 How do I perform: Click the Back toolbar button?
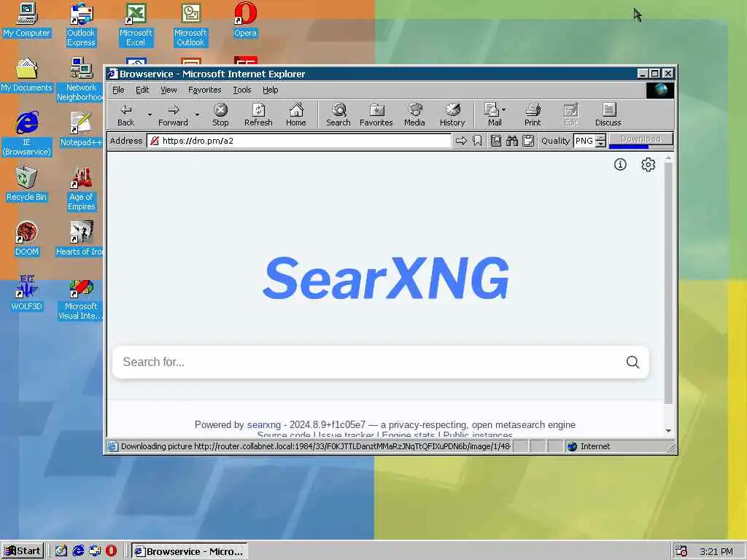(x=125, y=115)
